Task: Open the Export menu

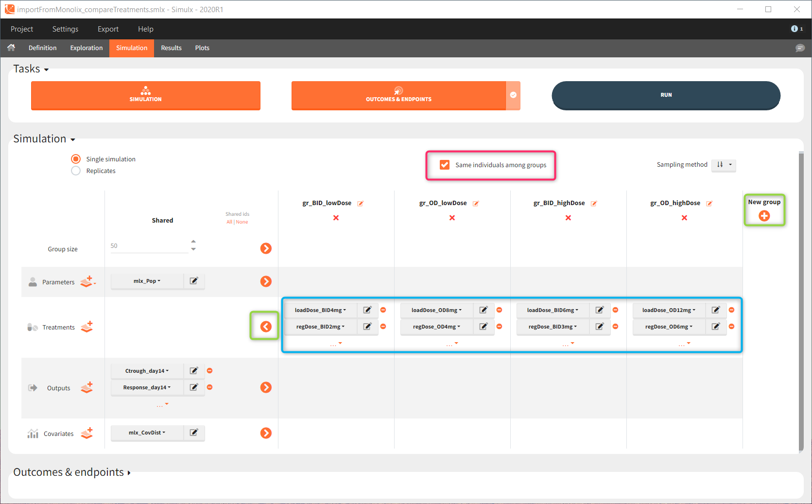Action: pos(108,29)
